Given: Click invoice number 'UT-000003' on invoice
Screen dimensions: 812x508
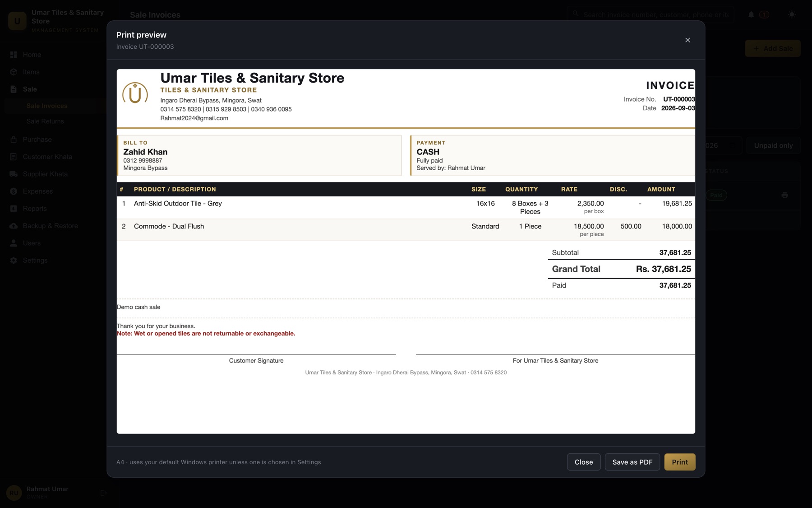Looking at the screenshot, I should click(679, 99).
